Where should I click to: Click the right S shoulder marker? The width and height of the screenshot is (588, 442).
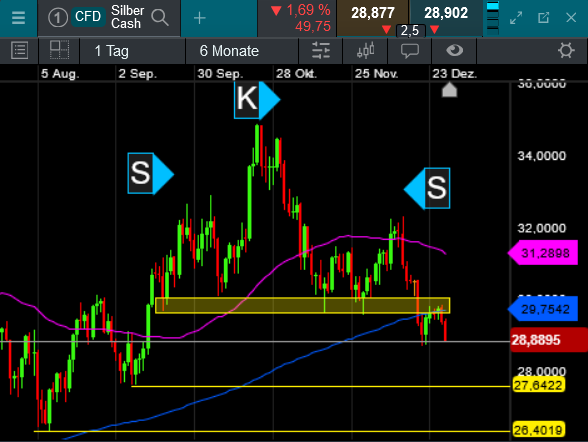tap(427, 189)
